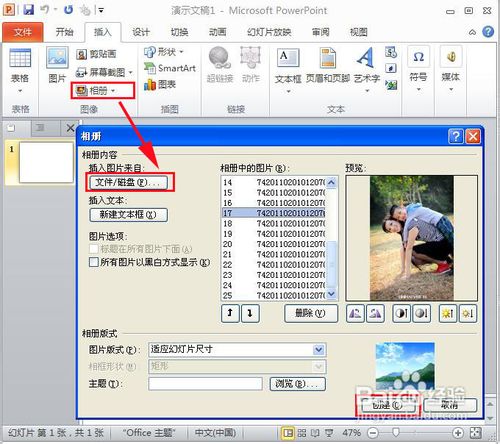500x444 pixels.
Task: Click the Save icon in quick access toolbar
Action: point(29,10)
